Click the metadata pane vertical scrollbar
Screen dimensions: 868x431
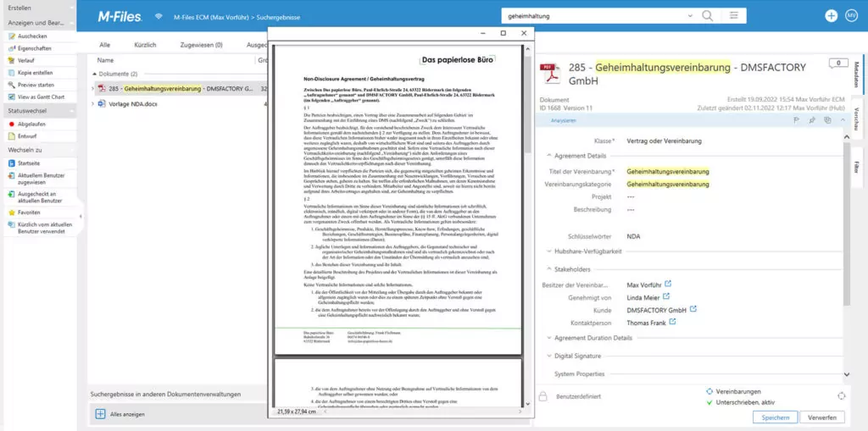847,224
